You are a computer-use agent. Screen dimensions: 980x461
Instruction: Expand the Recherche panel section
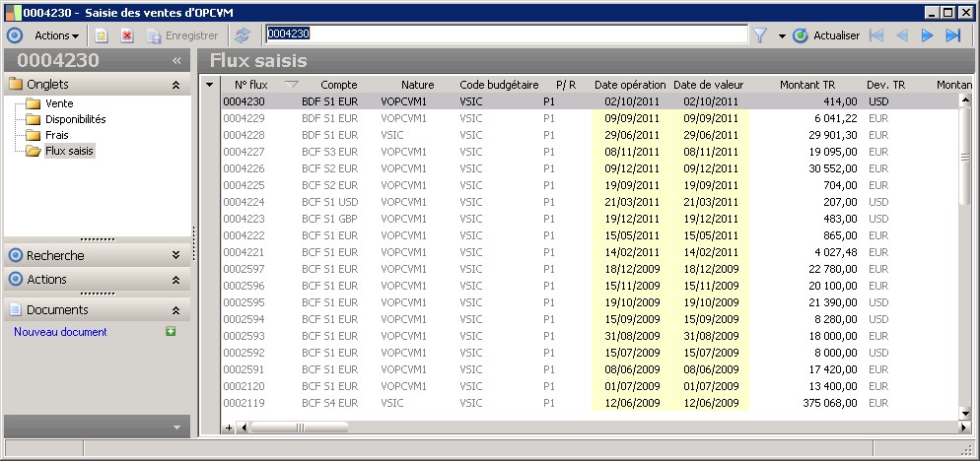(x=175, y=255)
